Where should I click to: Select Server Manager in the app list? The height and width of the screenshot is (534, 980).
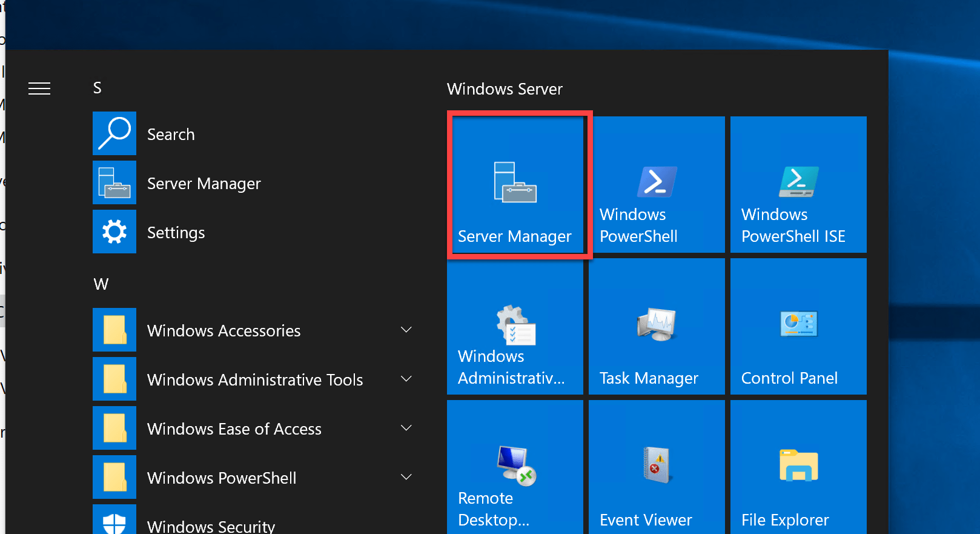(204, 183)
